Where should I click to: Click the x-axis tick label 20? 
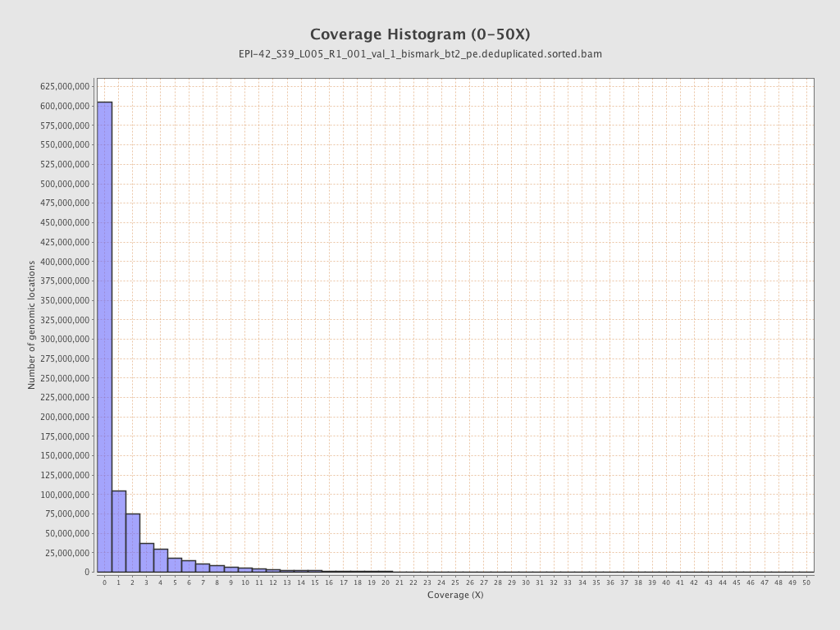pos(386,583)
